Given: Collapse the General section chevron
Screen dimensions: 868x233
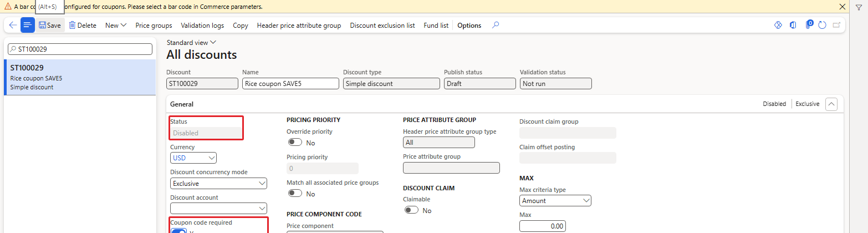Looking at the screenshot, I should [x=831, y=104].
